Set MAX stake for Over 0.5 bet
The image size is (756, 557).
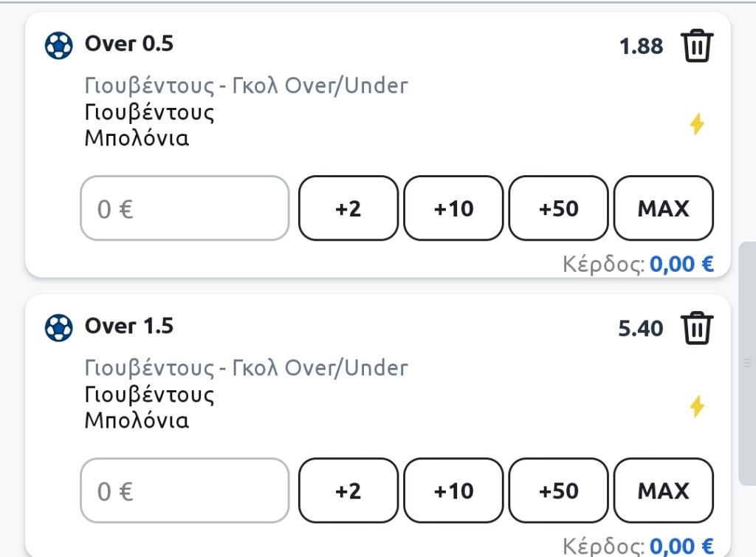coord(664,208)
